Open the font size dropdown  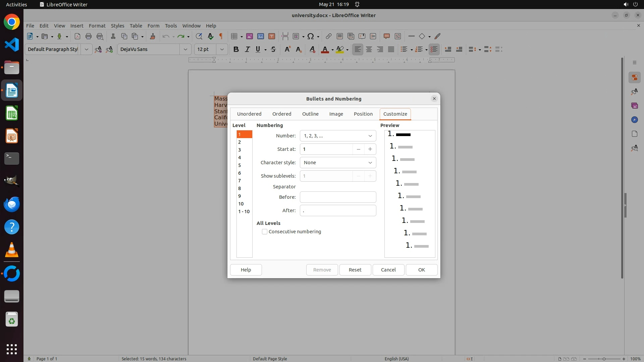pos(222,49)
